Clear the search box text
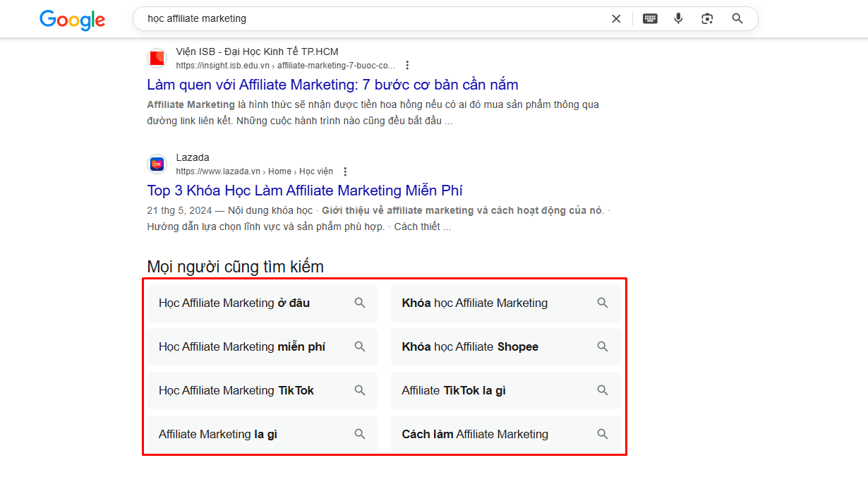This screenshot has width=868, height=477. pos(616,19)
